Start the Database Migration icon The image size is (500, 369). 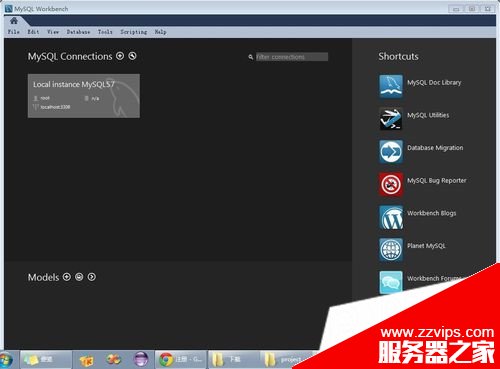pyautogui.click(x=391, y=151)
